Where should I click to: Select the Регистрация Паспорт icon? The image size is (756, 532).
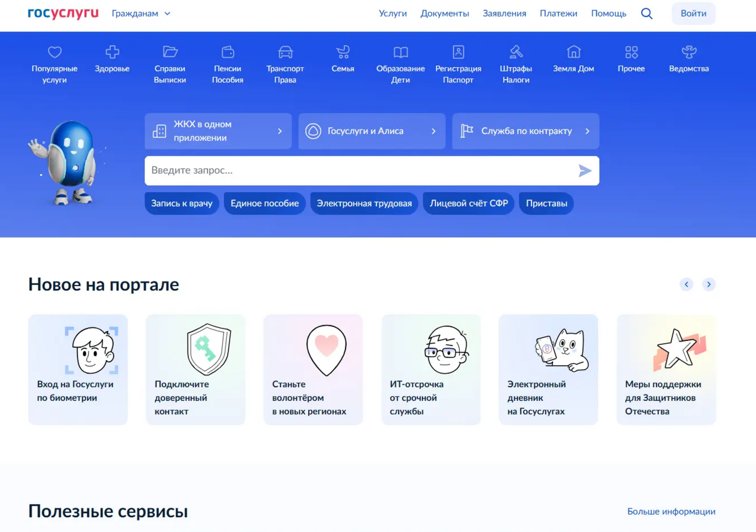point(457,51)
